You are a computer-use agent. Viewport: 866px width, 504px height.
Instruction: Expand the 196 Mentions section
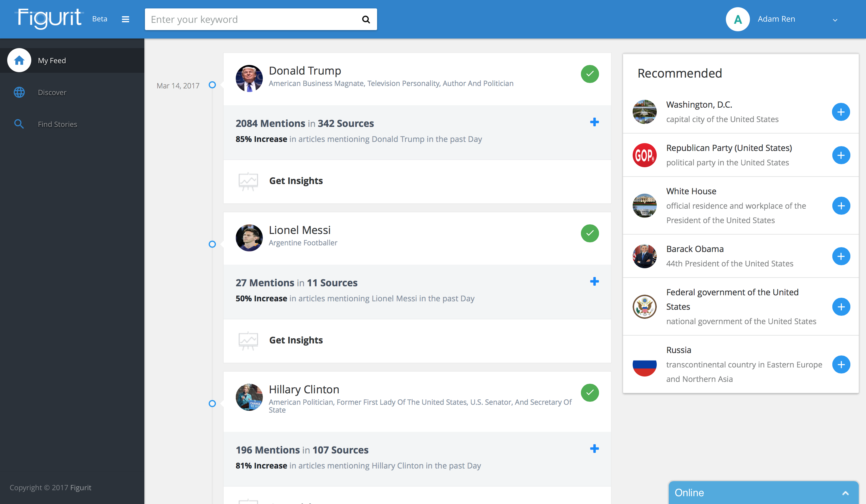click(594, 449)
